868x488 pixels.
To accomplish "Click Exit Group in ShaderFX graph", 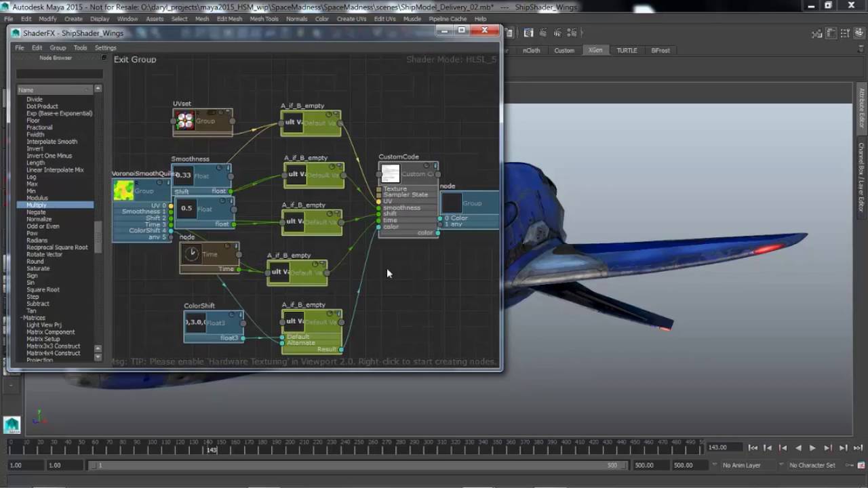I will [135, 60].
